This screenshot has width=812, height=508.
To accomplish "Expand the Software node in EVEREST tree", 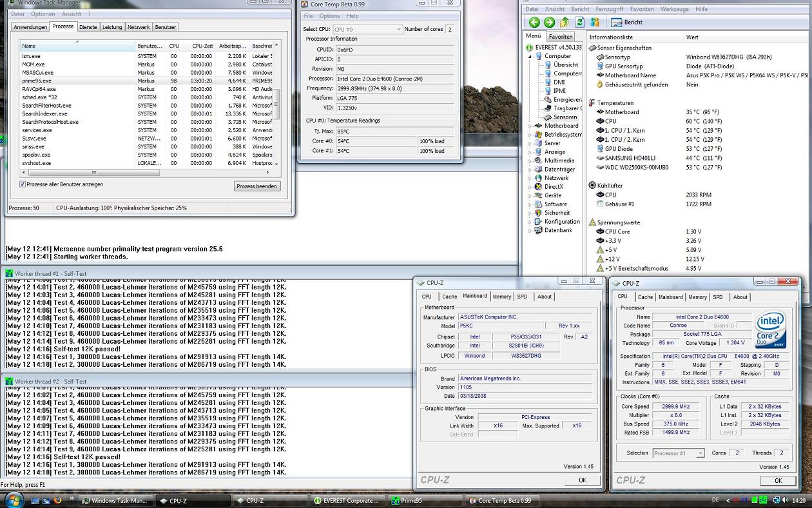I will (531, 204).
